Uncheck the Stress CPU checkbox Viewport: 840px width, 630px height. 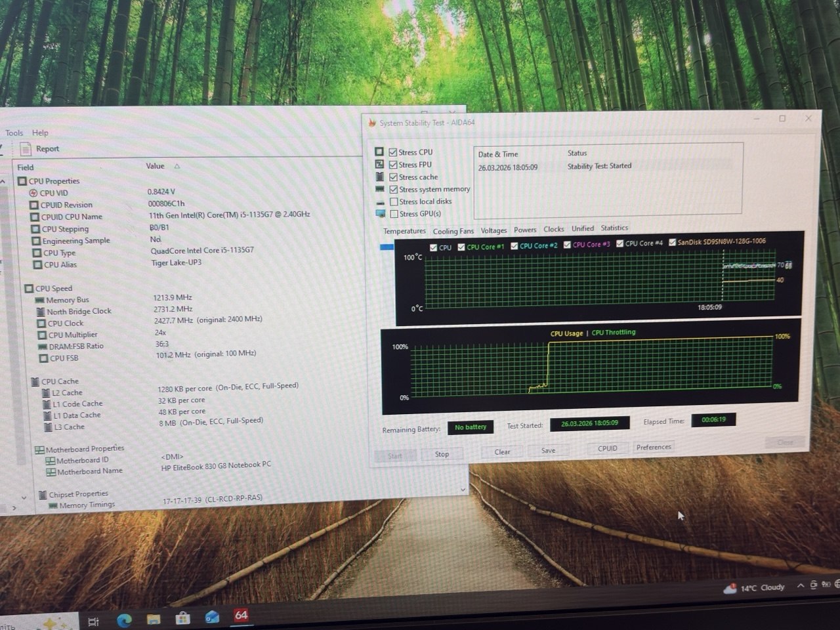point(393,152)
